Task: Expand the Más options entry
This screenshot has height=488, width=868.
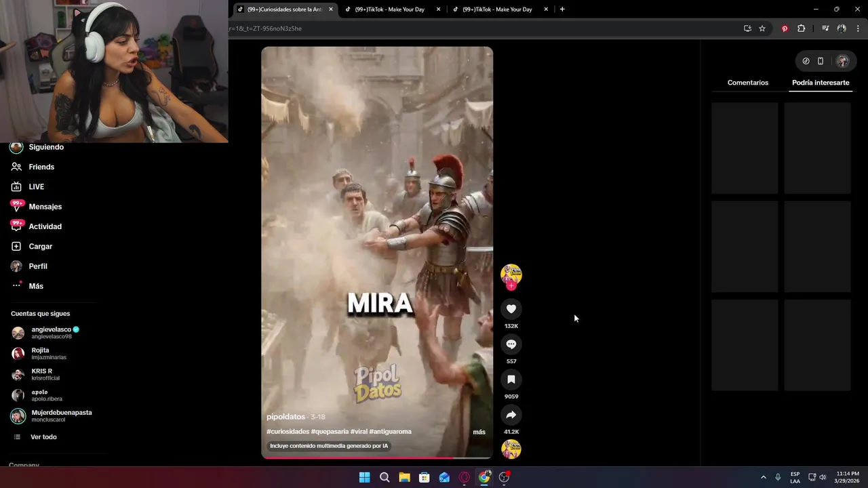Action: point(36,286)
